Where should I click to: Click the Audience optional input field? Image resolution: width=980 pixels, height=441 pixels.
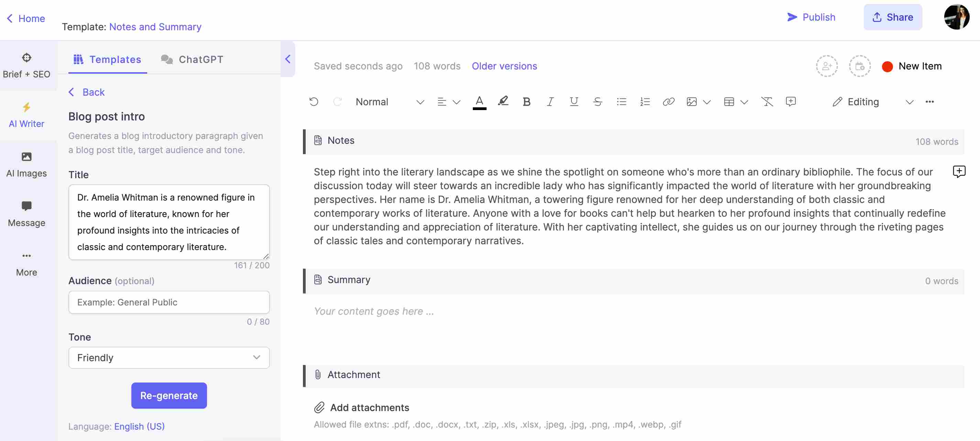coord(168,302)
